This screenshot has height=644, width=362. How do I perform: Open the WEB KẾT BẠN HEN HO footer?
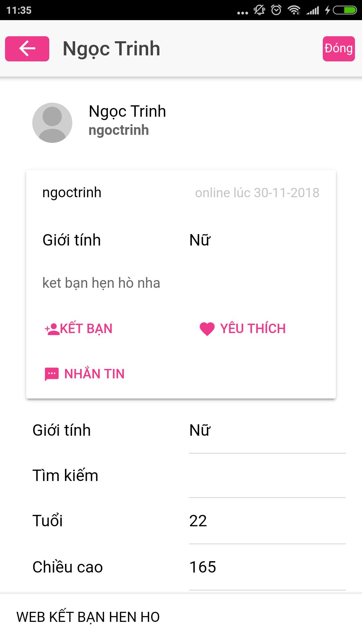[x=88, y=617]
